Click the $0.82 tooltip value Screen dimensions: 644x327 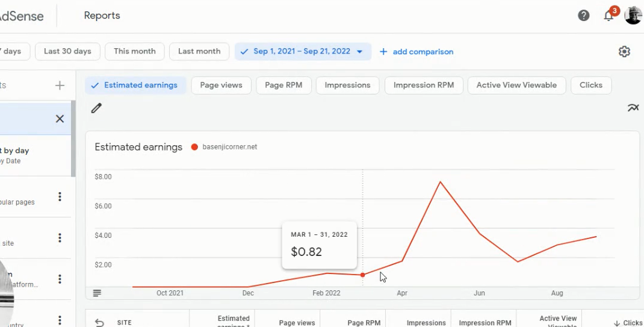[x=306, y=252]
